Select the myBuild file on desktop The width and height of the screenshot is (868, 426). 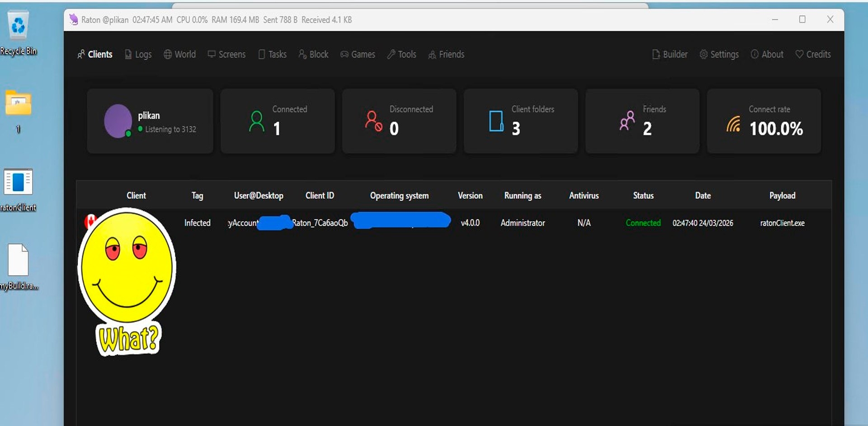pos(18,260)
